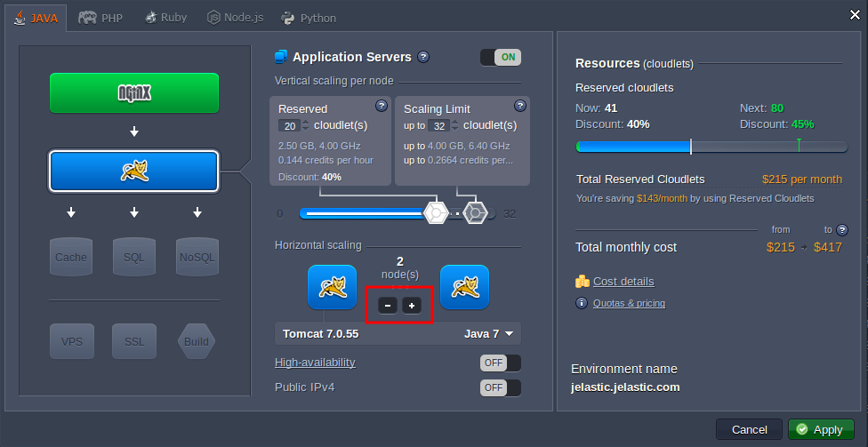Click the reserved cloudlets discount progress bar
This screenshot has height=447, width=868.
pyautogui.click(x=711, y=147)
